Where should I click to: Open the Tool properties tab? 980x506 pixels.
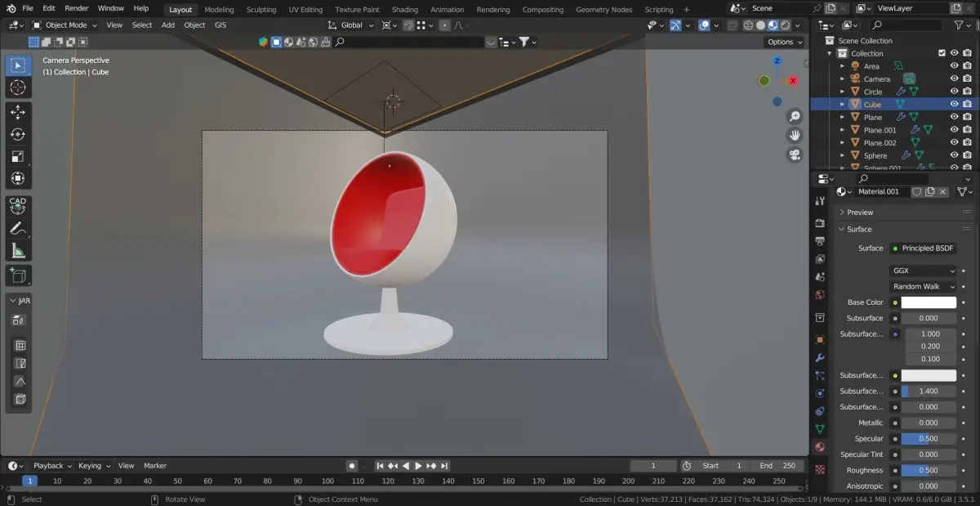pos(820,201)
